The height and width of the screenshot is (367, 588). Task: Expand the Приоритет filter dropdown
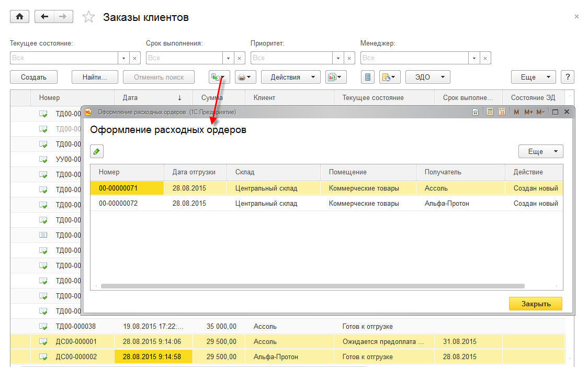(x=338, y=58)
